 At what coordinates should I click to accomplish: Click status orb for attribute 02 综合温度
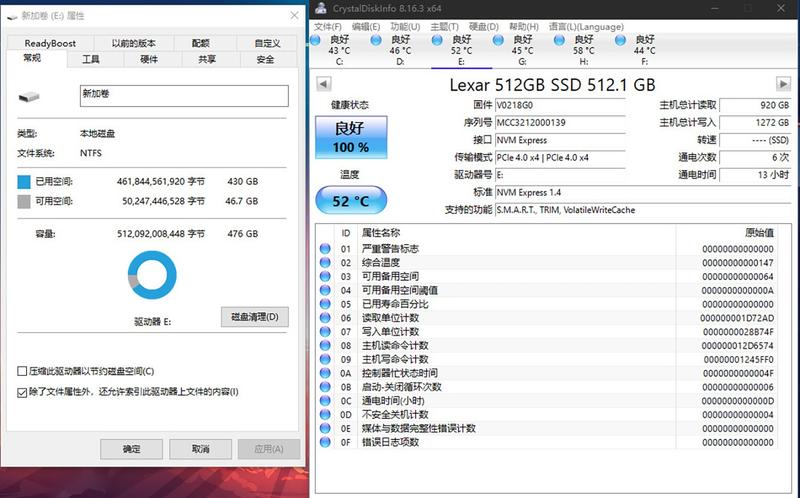[325, 262]
